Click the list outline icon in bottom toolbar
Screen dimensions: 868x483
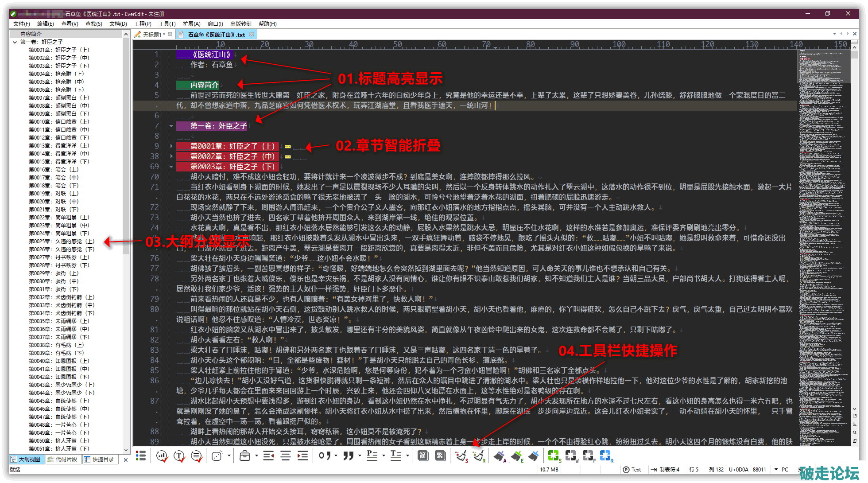[141, 456]
